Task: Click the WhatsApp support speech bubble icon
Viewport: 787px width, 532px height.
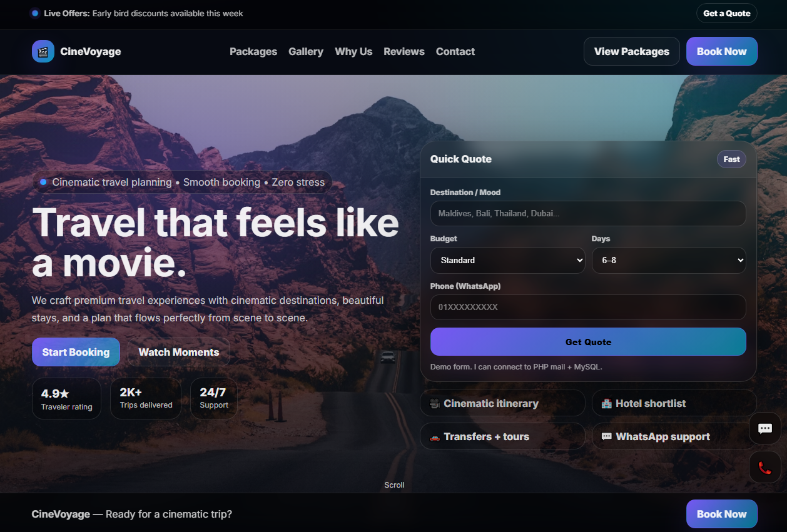Action: click(606, 436)
